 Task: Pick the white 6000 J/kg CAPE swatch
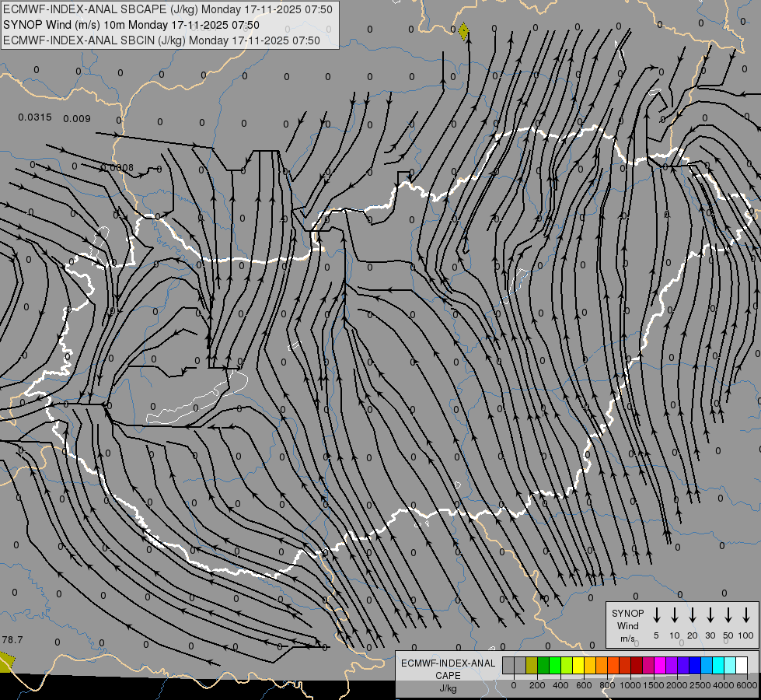742,665
